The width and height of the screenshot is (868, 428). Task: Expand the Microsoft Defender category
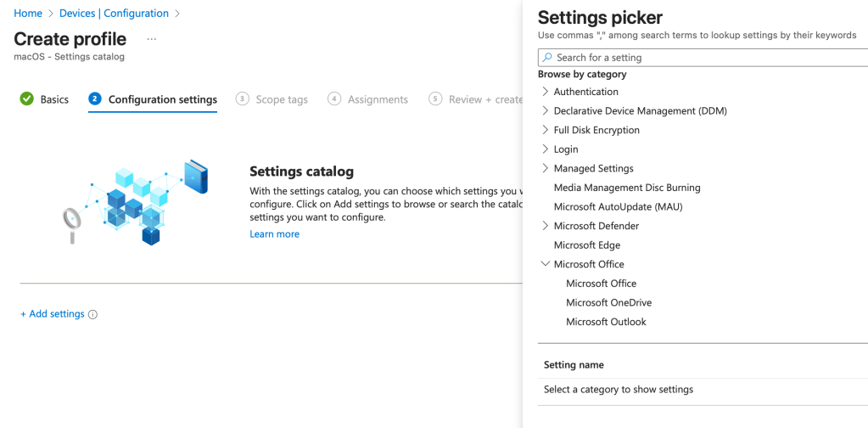[545, 226]
